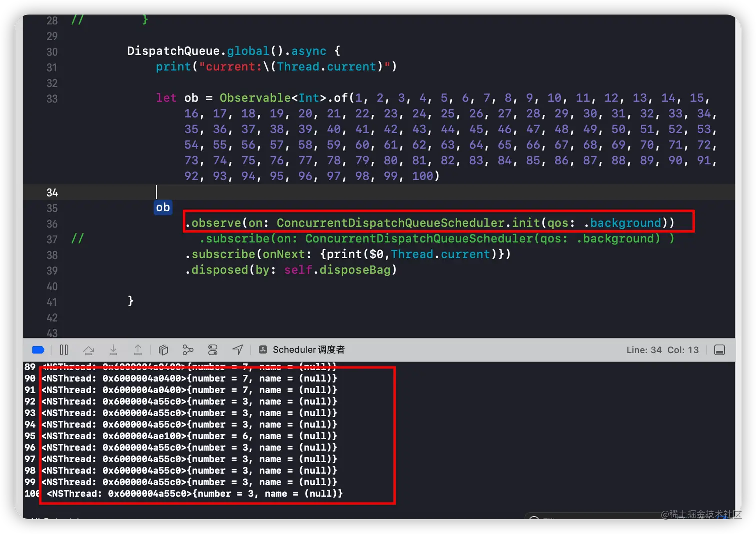
Task: Click .subscribe(onNext: on line 38
Action: tap(248, 254)
